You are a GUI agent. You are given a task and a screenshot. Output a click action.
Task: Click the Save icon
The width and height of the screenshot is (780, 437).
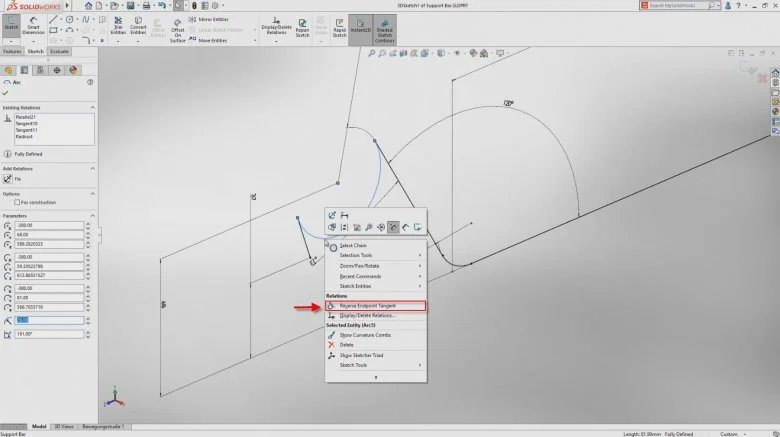130,5
